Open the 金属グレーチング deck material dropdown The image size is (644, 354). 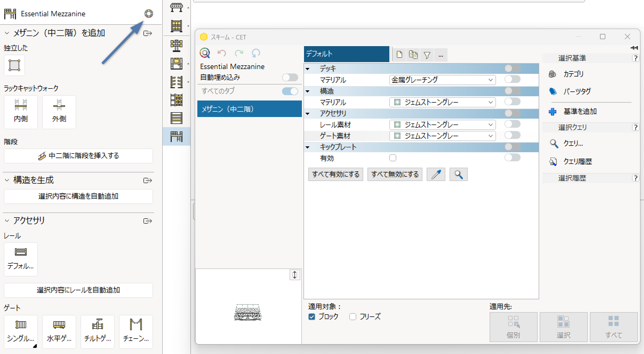pos(442,80)
